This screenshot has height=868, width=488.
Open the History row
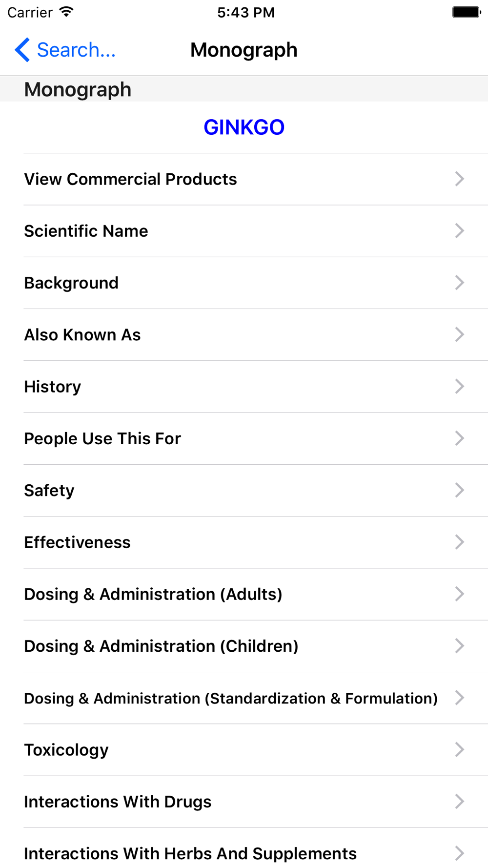[244, 387]
